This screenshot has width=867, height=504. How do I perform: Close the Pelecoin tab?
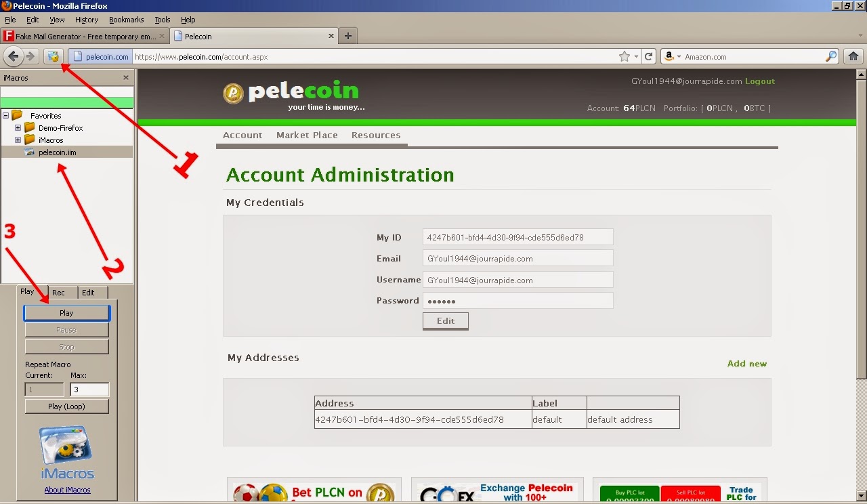(x=331, y=36)
